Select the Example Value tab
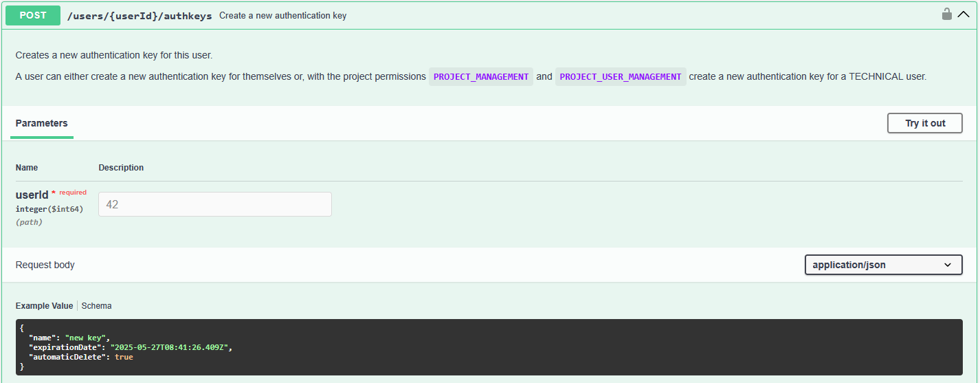This screenshot has width=980, height=383. [44, 306]
